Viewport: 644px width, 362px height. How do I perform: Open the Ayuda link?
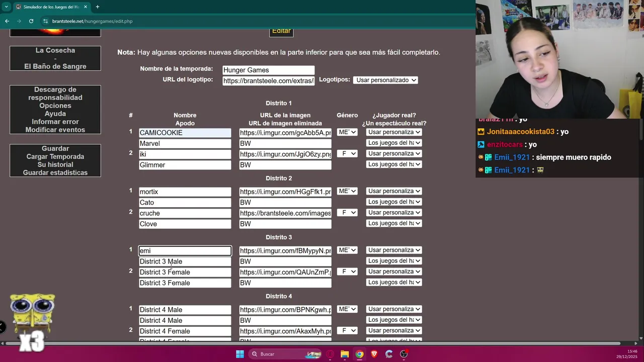click(55, 114)
